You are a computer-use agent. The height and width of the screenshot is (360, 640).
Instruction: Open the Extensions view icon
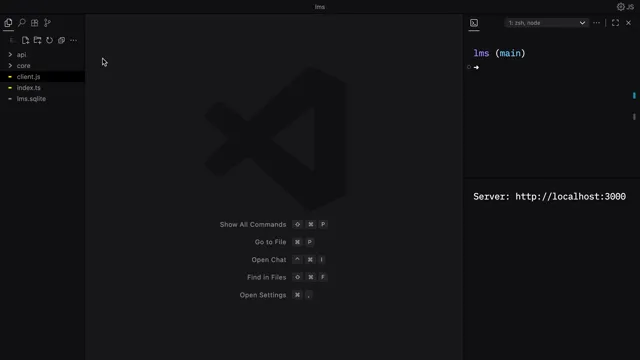tap(35, 23)
